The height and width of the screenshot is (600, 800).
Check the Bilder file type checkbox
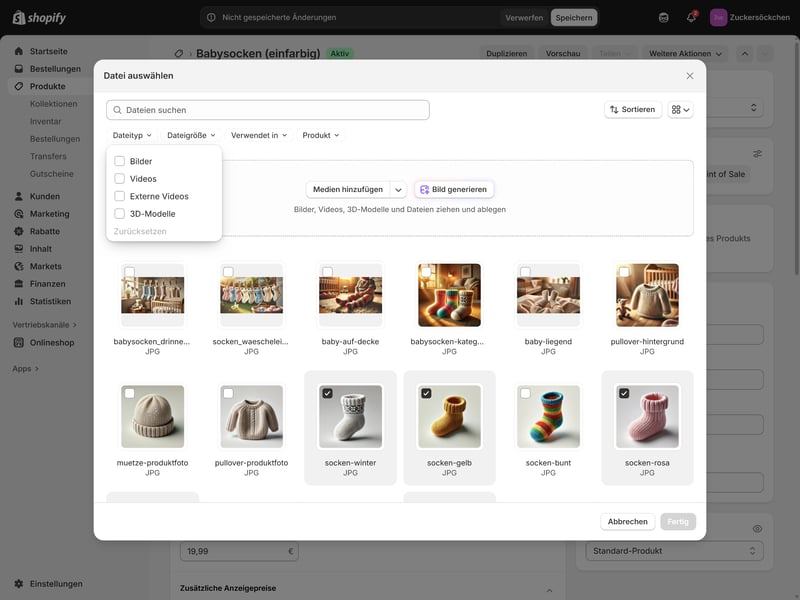pos(120,161)
